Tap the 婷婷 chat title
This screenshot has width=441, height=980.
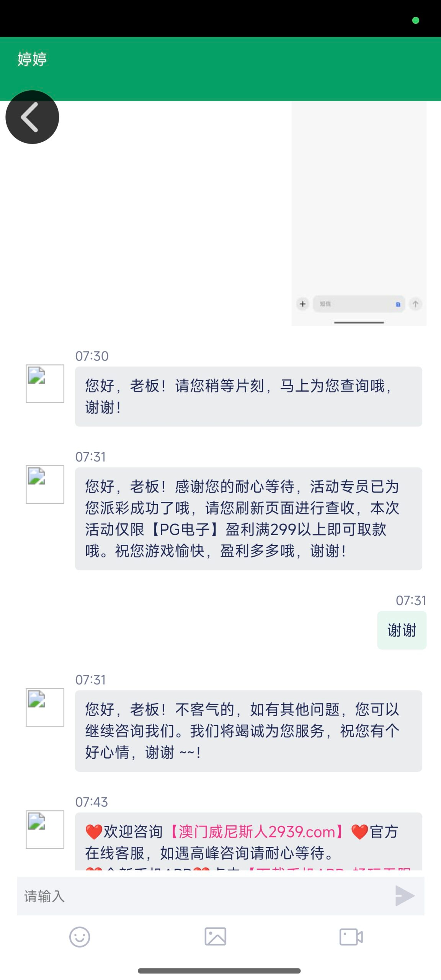[x=32, y=59]
